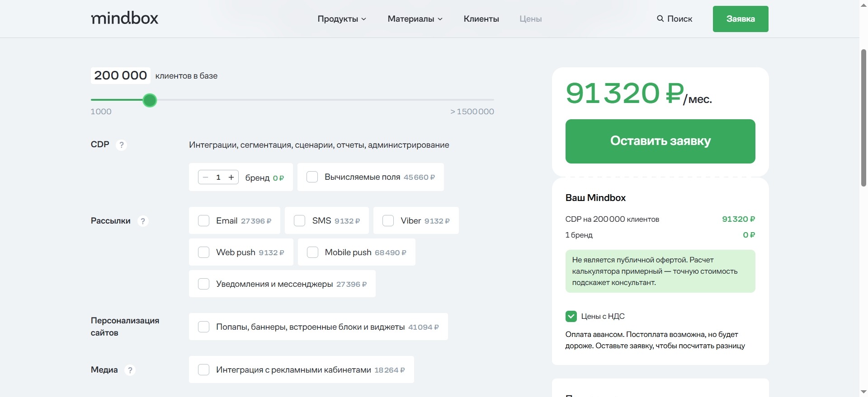Select Интеграция с рекламными кабинетами checkbox

(x=204, y=369)
